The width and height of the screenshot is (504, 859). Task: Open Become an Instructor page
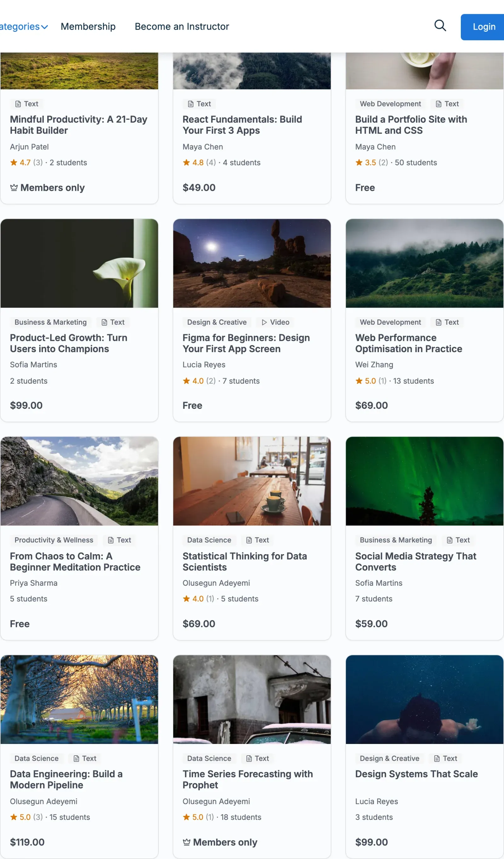coord(182,26)
